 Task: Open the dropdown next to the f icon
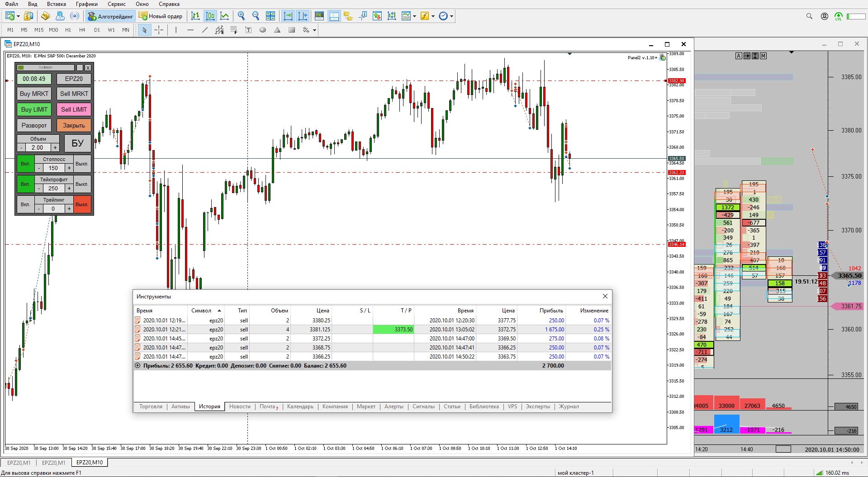pyautogui.click(x=433, y=16)
